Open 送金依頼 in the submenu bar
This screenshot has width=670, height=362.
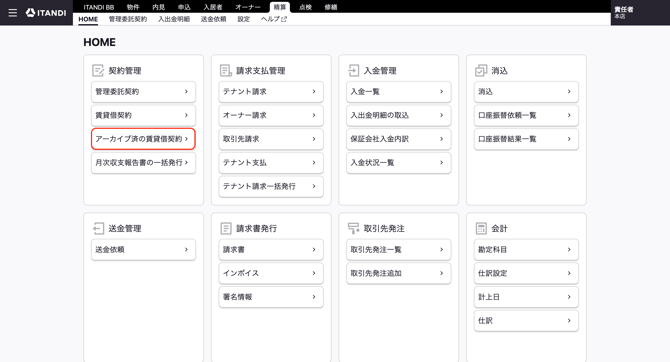(214, 19)
